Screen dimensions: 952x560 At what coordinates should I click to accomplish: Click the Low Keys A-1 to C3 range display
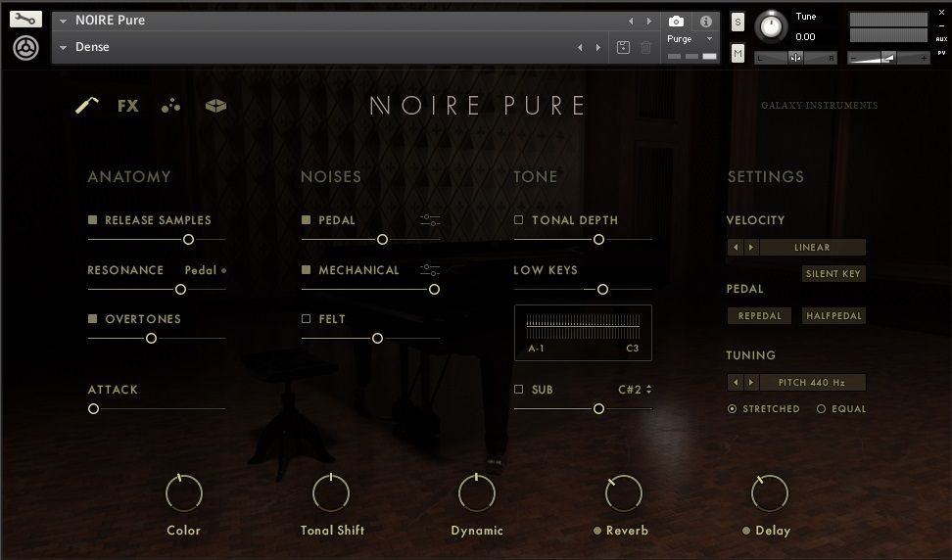click(583, 333)
